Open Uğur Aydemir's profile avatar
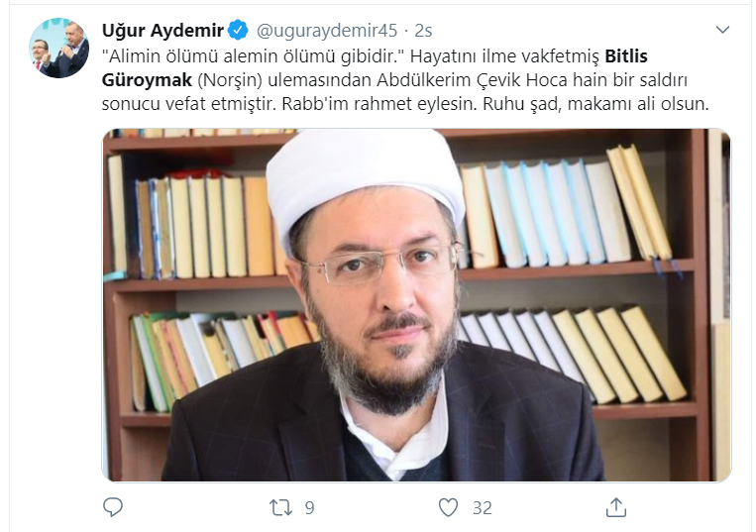The height and width of the screenshot is (532, 756). 58,49
